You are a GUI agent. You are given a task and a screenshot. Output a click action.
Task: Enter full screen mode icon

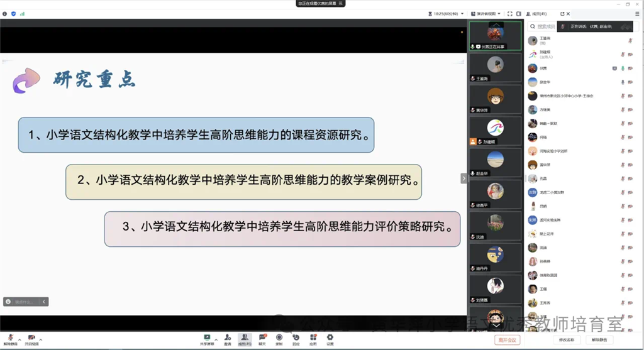point(509,14)
